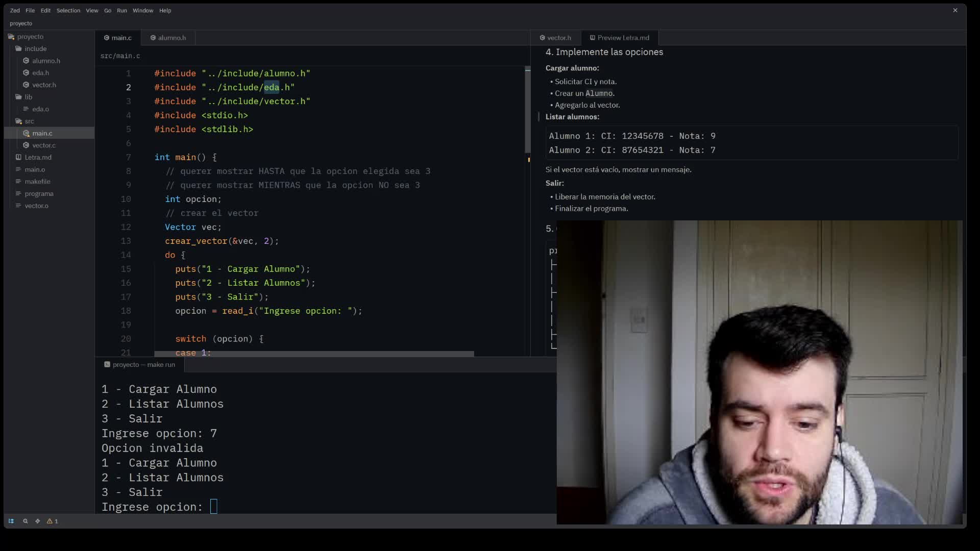The width and height of the screenshot is (980, 551).
Task: Click the file icon beside vector.c in the tree
Action: click(26, 145)
